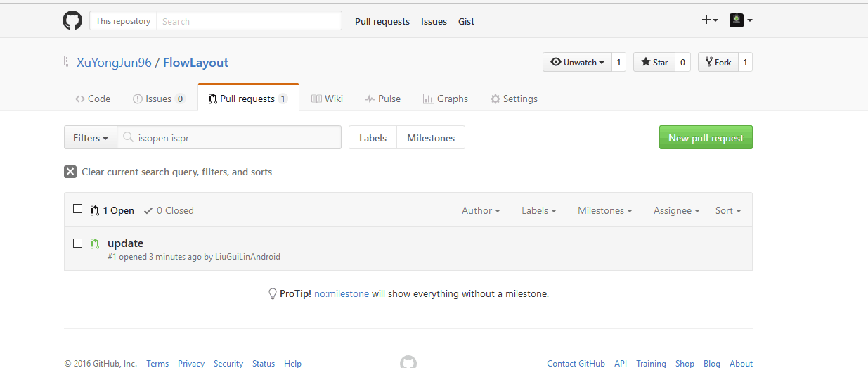This screenshot has width=868, height=368.
Task: Open the XuYongJun96 owner link
Action: (x=114, y=63)
